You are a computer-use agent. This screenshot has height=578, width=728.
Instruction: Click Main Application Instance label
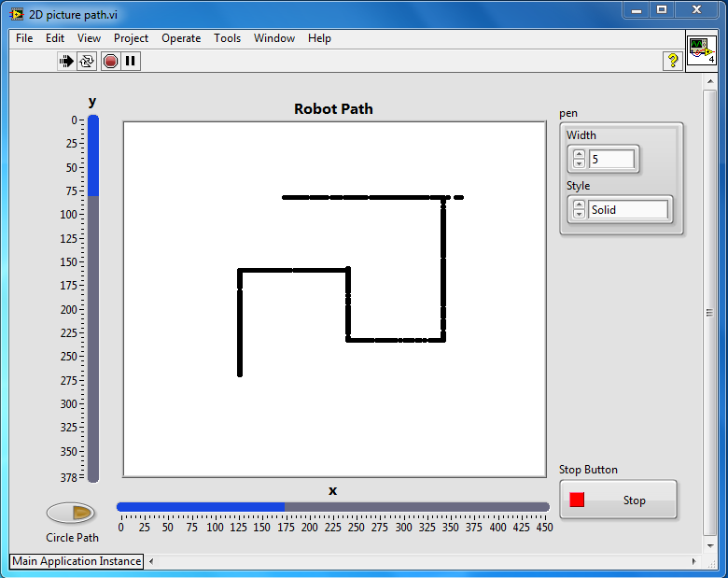(77, 561)
